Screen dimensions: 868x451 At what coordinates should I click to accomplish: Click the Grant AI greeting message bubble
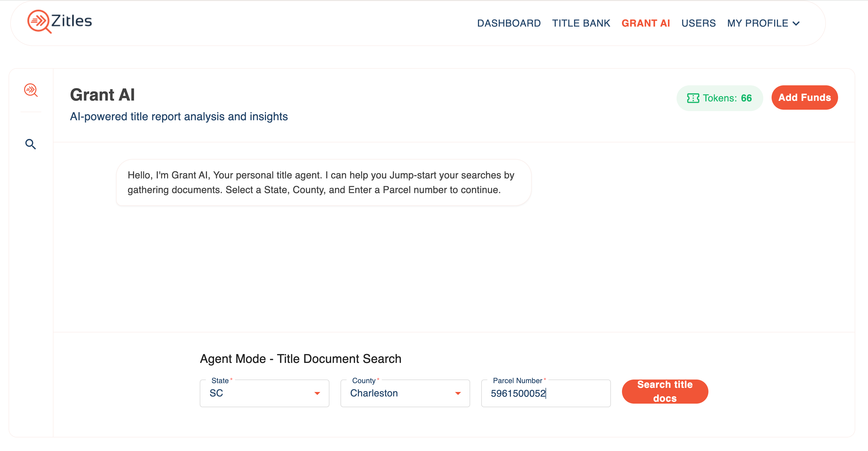point(324,182)
